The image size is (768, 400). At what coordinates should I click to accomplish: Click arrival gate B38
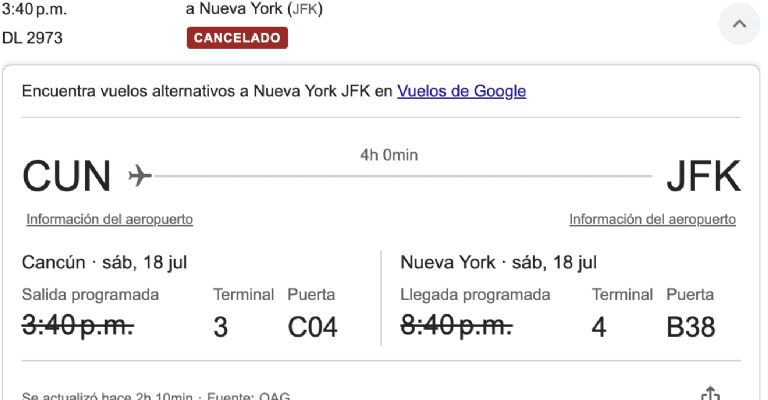pos(691,327)
